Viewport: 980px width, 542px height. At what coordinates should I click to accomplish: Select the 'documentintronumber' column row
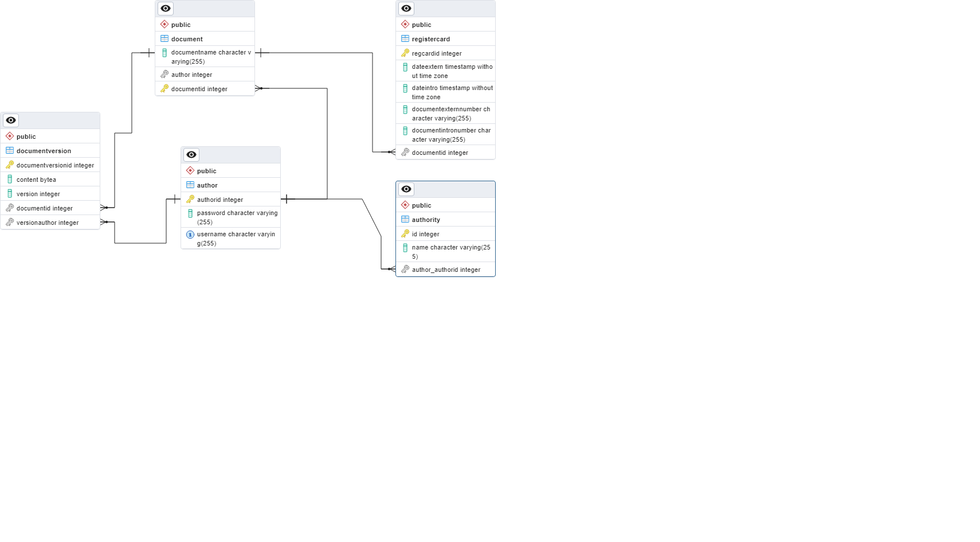coord(446,135)
